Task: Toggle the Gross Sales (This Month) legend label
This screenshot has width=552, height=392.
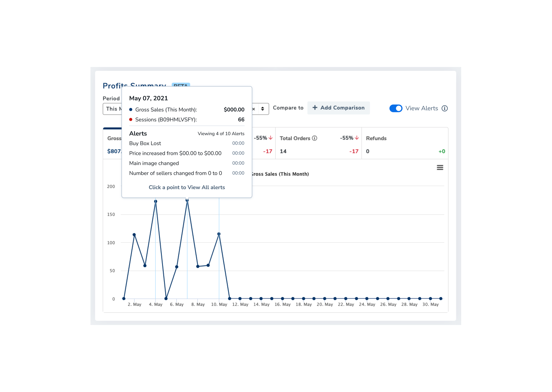Action: (280, 174)
